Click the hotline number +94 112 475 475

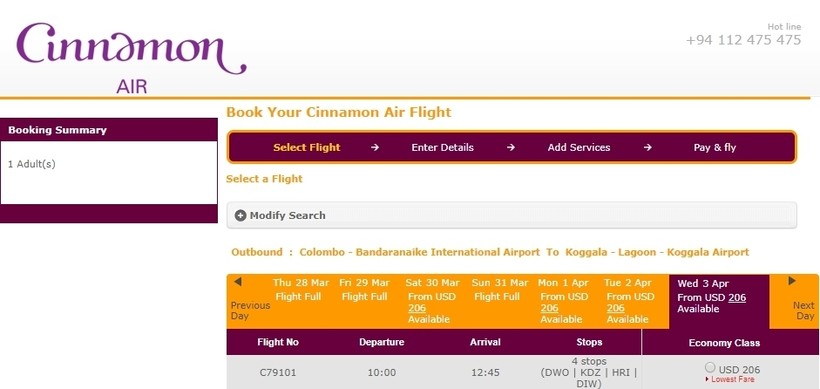(743, 40)
